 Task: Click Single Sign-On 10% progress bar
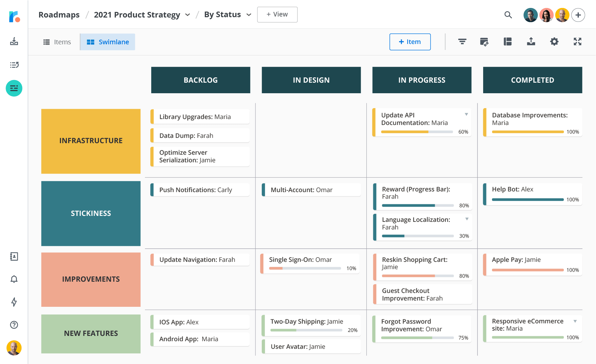coord(305,268)
